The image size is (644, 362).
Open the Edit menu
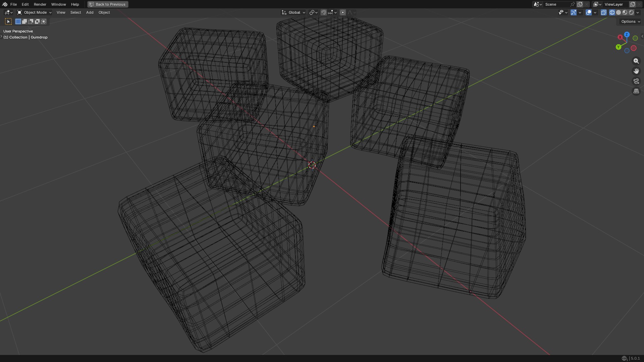click(25, 4)
